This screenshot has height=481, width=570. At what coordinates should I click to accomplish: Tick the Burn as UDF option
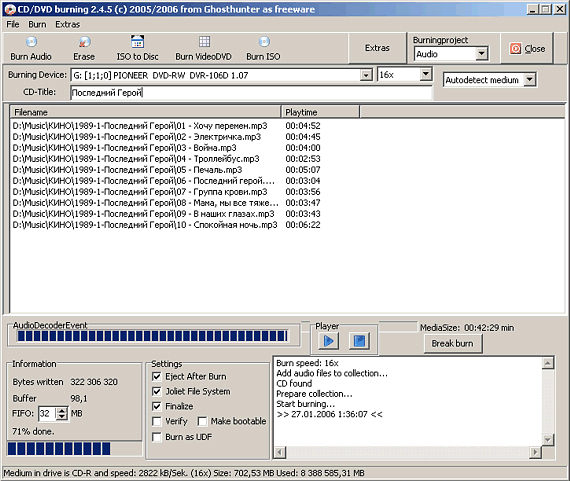click(157, 437)
